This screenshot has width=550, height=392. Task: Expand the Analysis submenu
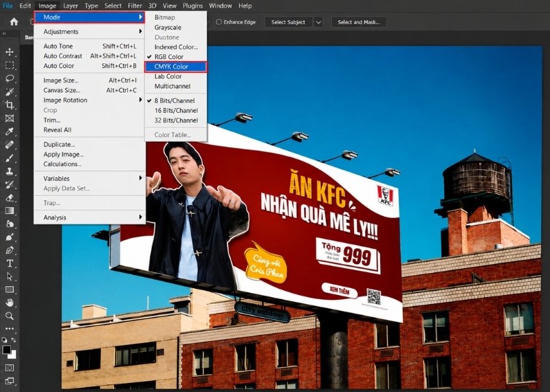89,217
